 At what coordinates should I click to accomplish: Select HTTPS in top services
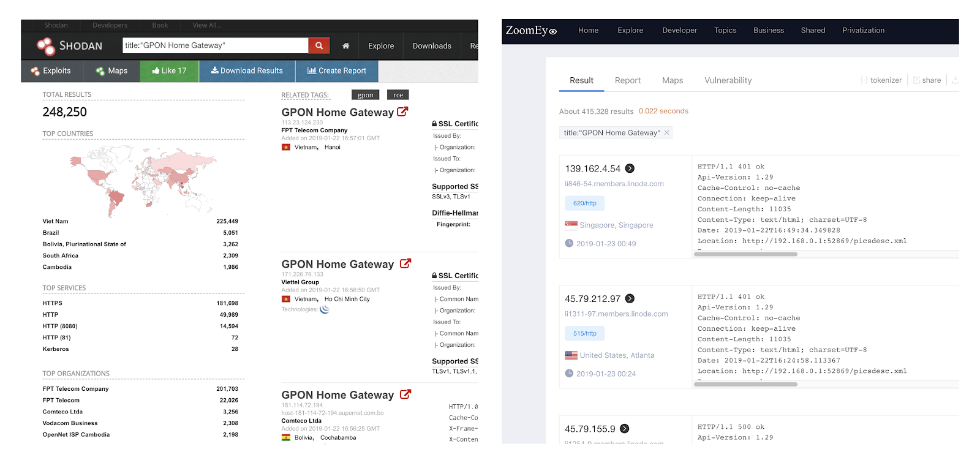pos(53,303)
